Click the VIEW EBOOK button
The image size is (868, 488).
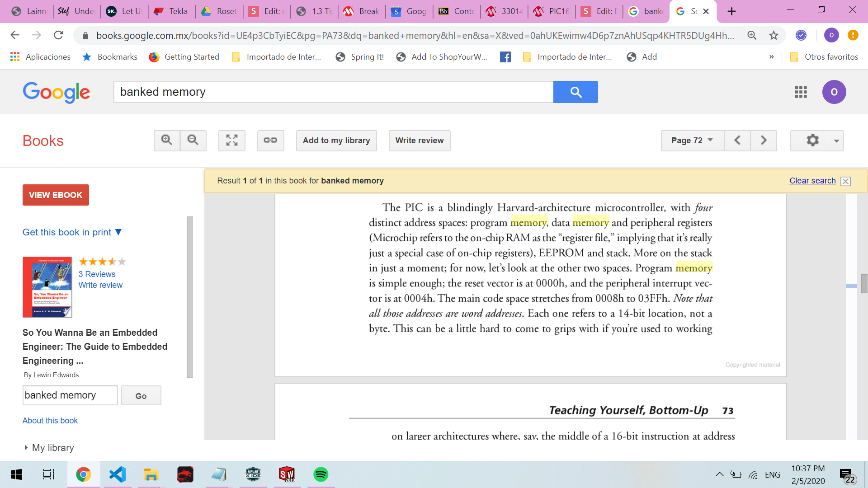[x=56, y=195]
